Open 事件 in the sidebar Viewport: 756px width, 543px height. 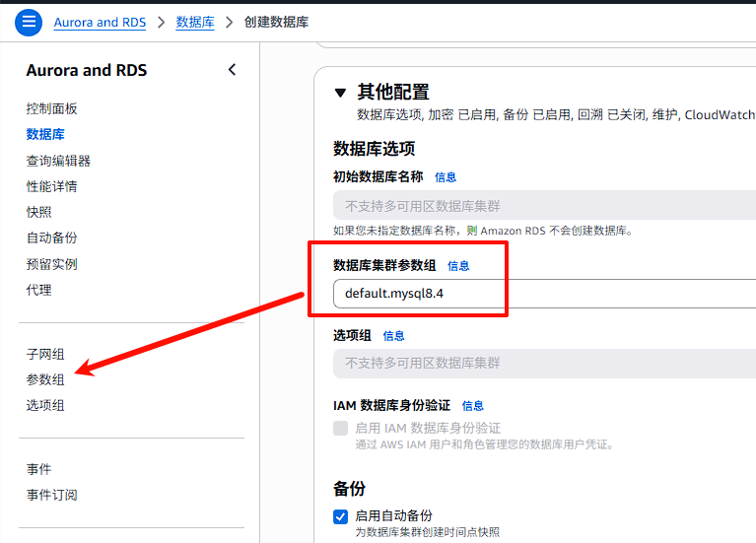coord(38,469)
